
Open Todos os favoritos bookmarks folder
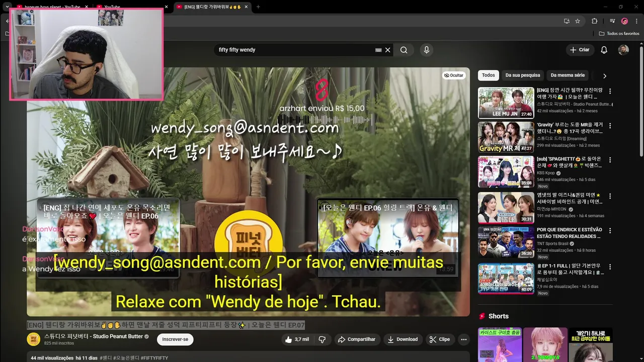619,34
